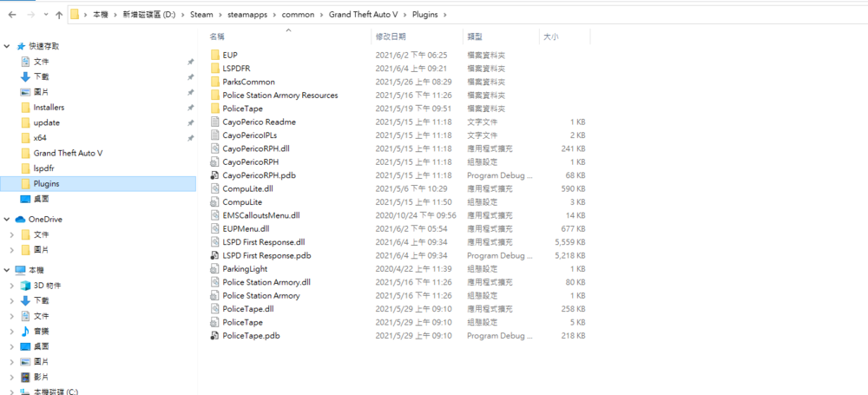Screen dimensions: 868x395
Task: Click Grand Theft Auto V breadcrumb segment
Action: tap(364, 15)
